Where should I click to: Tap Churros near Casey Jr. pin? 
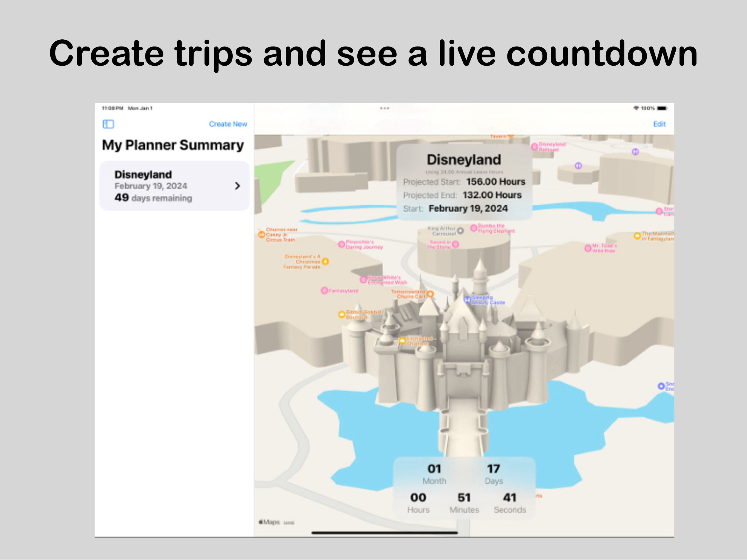[x=261, y=234]
